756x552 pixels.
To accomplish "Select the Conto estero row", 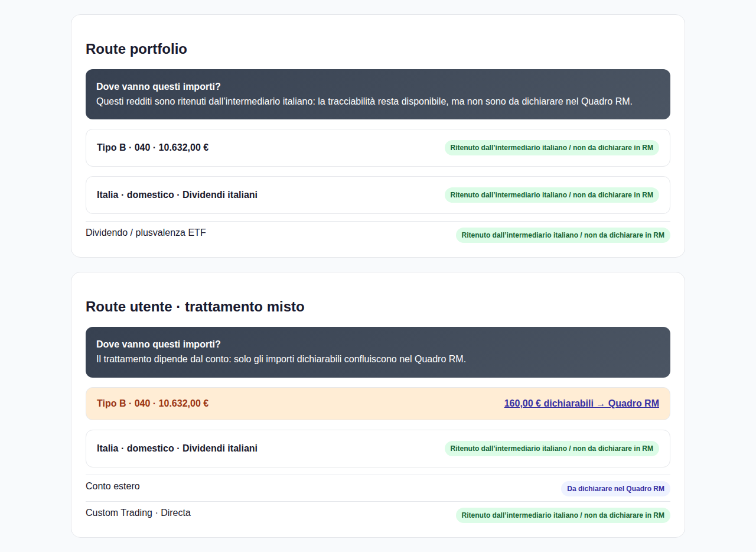I will 378,488.
